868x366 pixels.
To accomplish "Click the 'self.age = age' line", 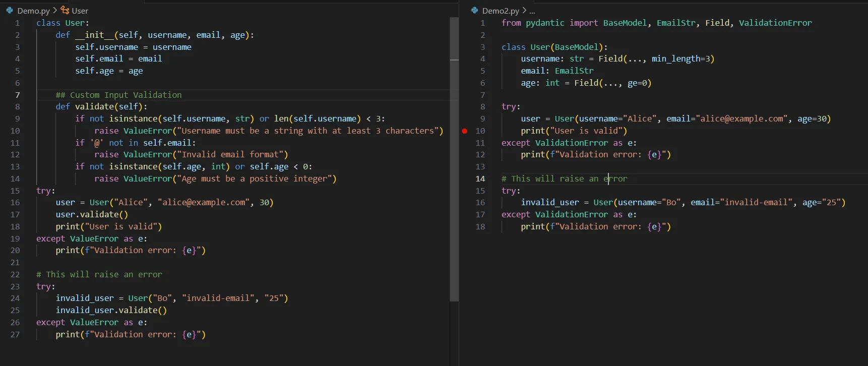I will click(109, 71).
